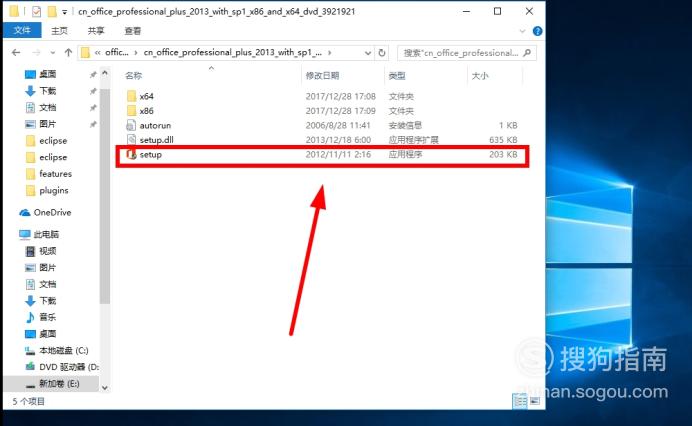Refresh the current folder view
The width and height of the screenshot is (692, 426).
382,53
